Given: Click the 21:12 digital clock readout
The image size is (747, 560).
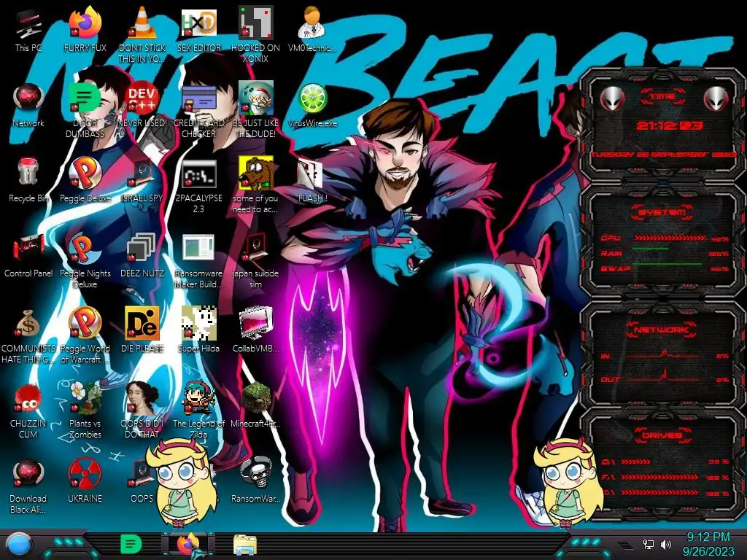Looking at the screenshot, I should point(670,125).
